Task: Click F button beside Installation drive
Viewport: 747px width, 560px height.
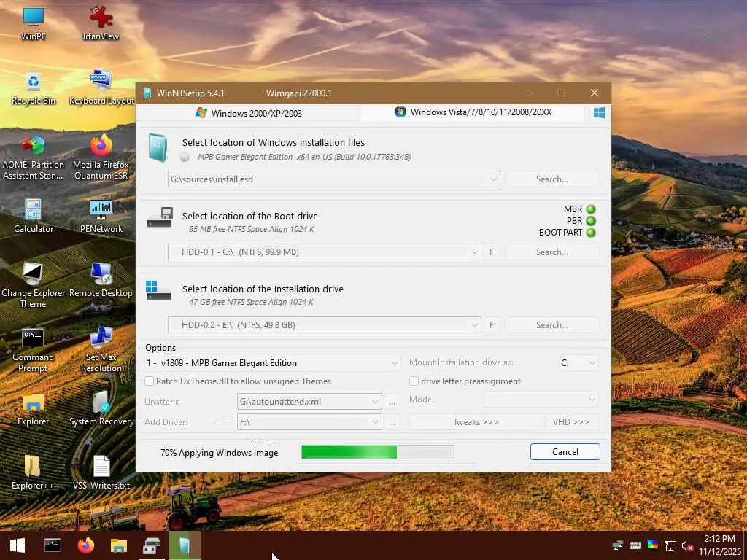Action: (492, 325)
